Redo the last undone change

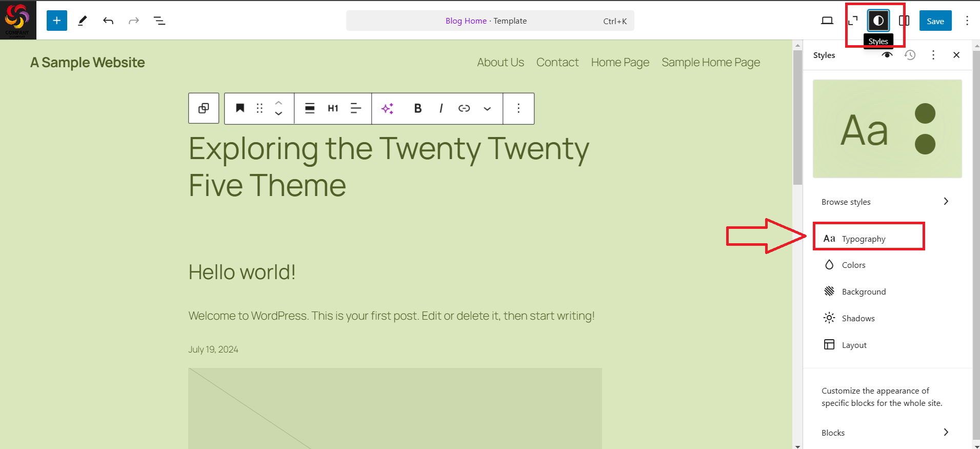tap(134, 21)
